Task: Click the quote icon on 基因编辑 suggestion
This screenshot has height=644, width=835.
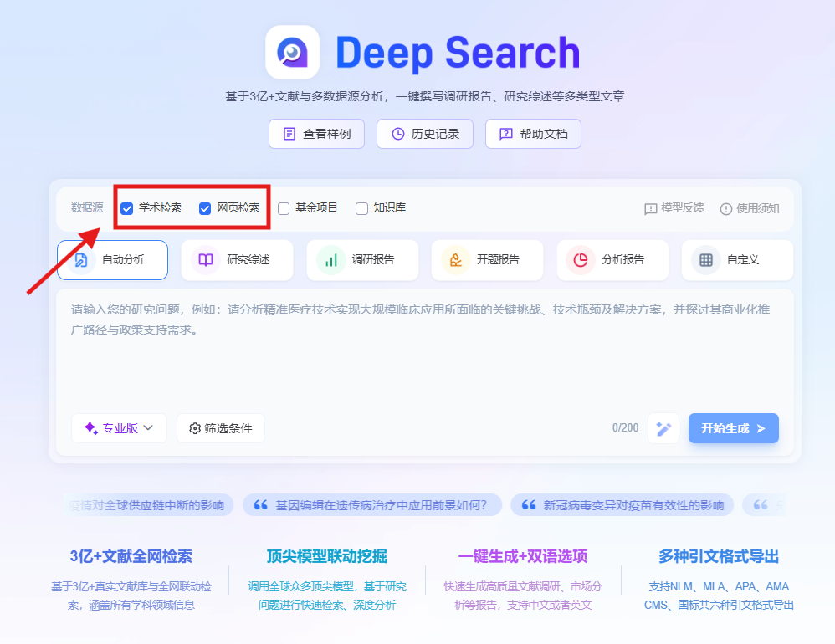Action: tap(260, 504)
